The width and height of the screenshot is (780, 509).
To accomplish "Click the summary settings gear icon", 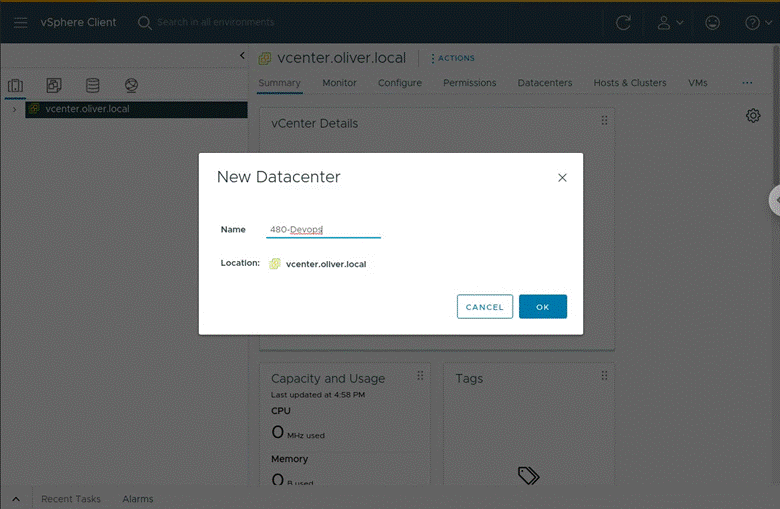I will [x=753, y=115].
